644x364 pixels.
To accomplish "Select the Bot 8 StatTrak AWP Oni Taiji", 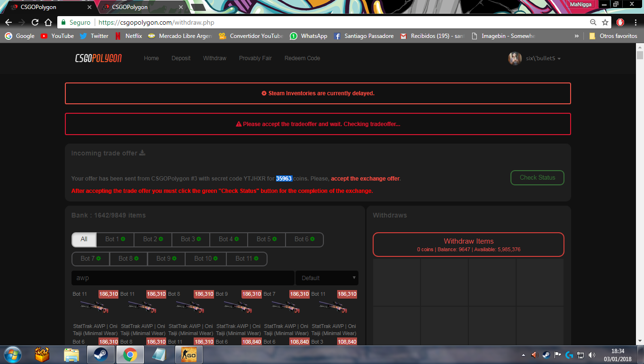I will coord(190,313).
